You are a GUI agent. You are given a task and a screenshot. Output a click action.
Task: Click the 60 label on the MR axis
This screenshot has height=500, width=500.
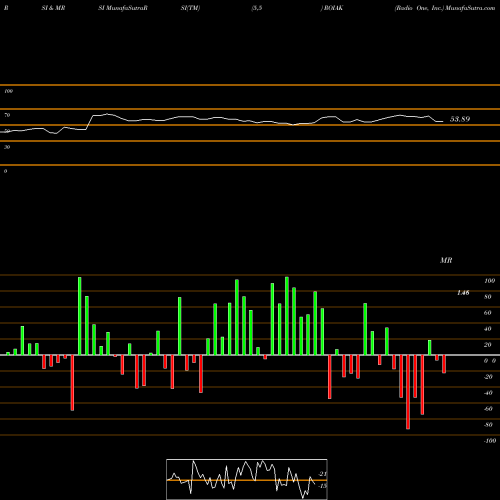click(488, 313)
